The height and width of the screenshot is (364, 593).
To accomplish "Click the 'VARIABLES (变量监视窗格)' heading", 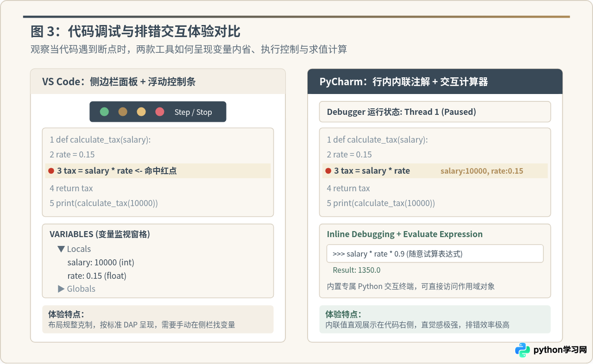I will [100, 234].
